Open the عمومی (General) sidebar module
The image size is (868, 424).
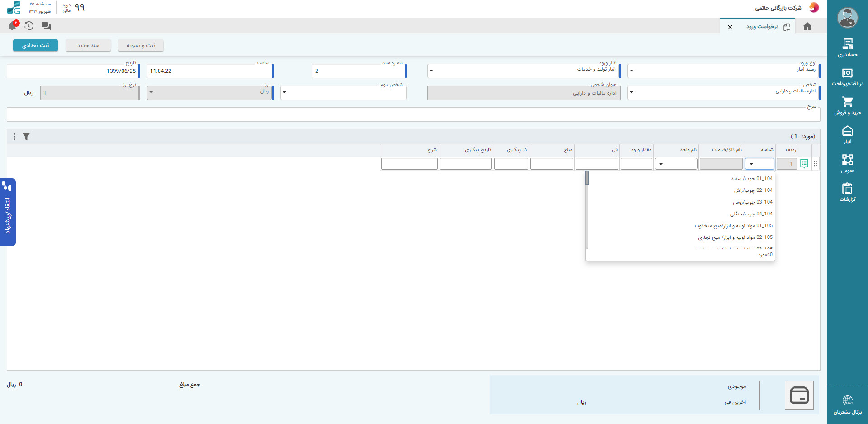coord(847,164)
